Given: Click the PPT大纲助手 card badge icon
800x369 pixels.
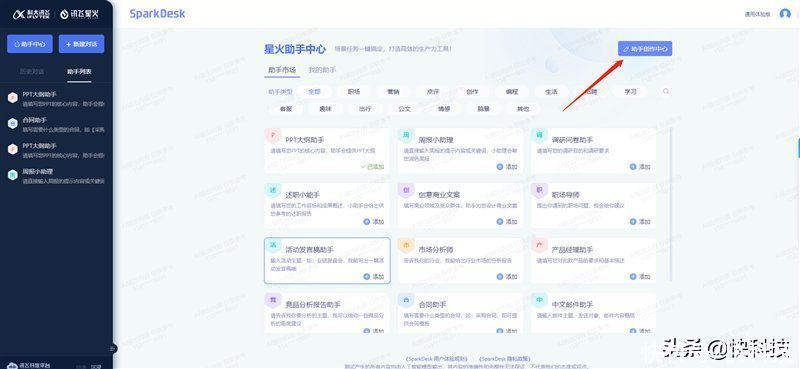Looking at the screenshot, I should click(272, 136).
